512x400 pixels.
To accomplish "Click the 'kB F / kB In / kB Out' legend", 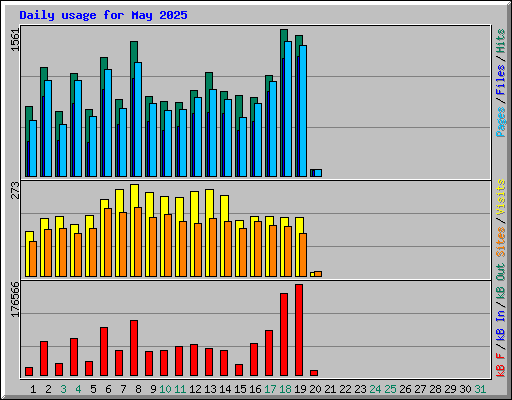I will coord(500,321).
